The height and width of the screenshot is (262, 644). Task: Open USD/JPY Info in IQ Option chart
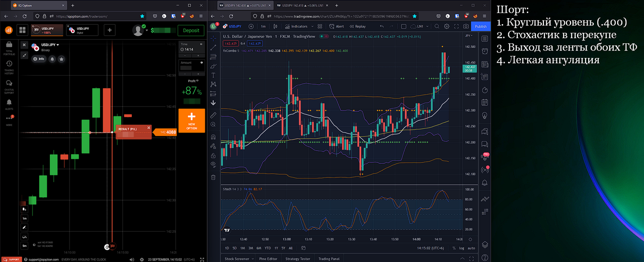pyautogui.click(x=39, y=59)
